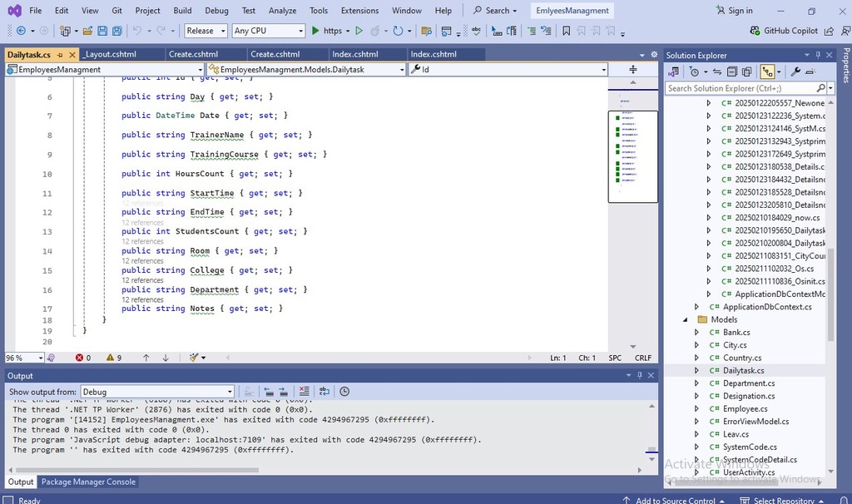The width and height of the screenshot is (852, 504).
Task: Click the Search box in title bar
Action: tap(495, 10)
